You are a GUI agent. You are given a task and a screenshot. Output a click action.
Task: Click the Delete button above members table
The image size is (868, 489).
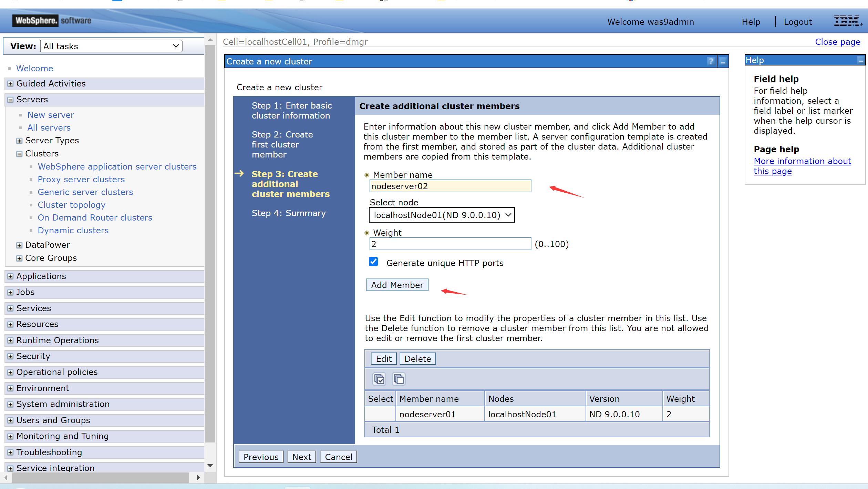(x=417, y=359)
